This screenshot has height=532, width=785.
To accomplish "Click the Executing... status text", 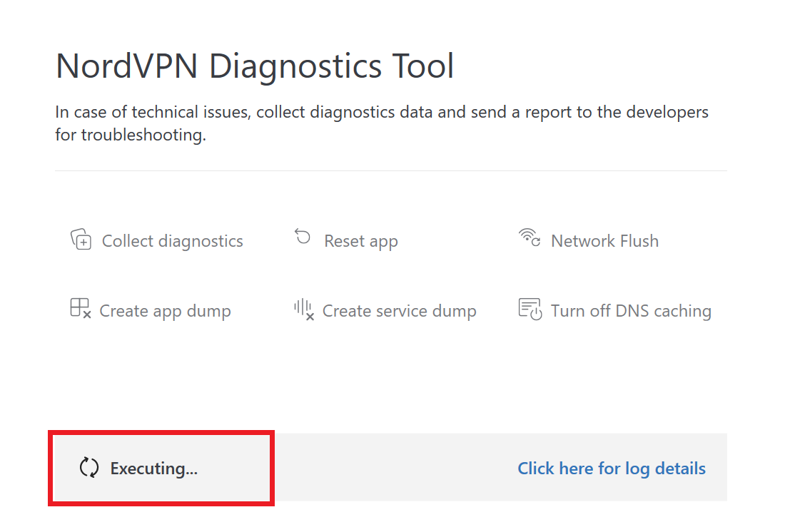I will point(153,469).
